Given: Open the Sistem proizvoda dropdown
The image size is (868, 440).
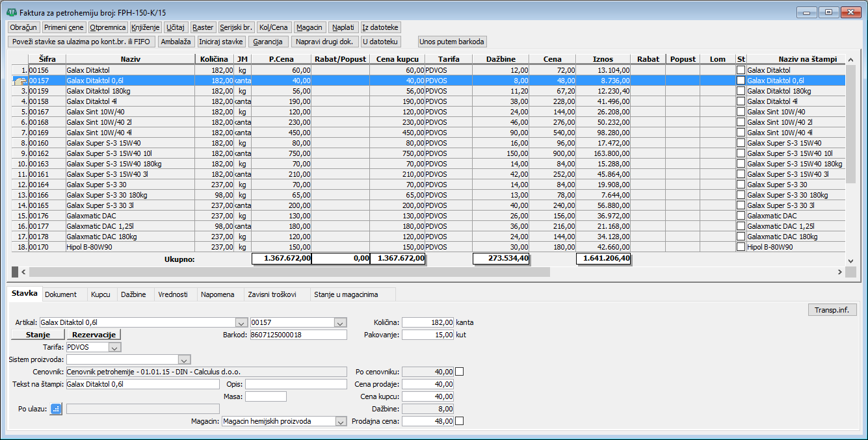Looking at the screenshot, I should pyautogui.click(x=184, y=359).
